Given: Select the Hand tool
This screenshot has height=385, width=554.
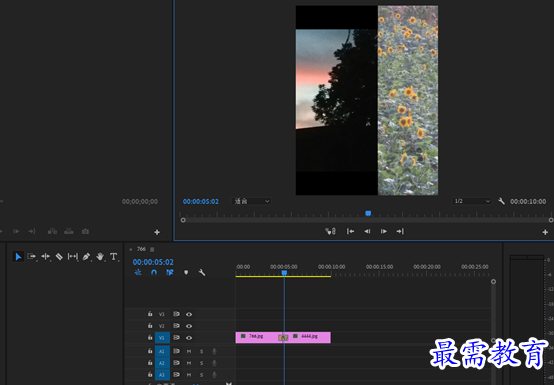Looking at the screenshot, I should coord(100,257).
